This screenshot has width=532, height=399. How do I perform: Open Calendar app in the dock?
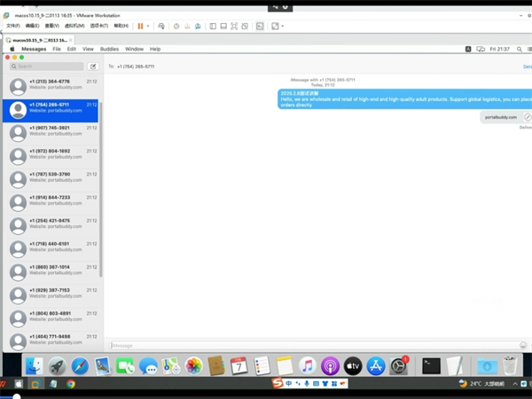pyautogui.click(x=239, y=365)
